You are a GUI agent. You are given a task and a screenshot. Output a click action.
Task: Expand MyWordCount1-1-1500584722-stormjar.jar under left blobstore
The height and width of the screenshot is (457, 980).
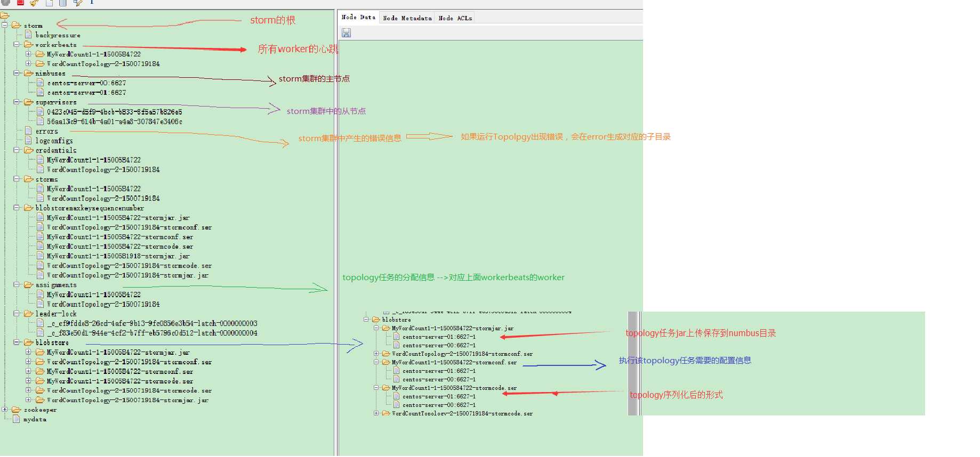pyautogui.click(x=28, y=352)
